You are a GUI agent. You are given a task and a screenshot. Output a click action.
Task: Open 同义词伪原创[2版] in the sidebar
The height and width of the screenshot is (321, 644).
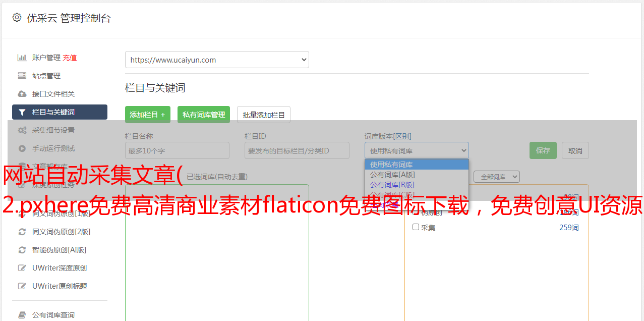(61, 232)
